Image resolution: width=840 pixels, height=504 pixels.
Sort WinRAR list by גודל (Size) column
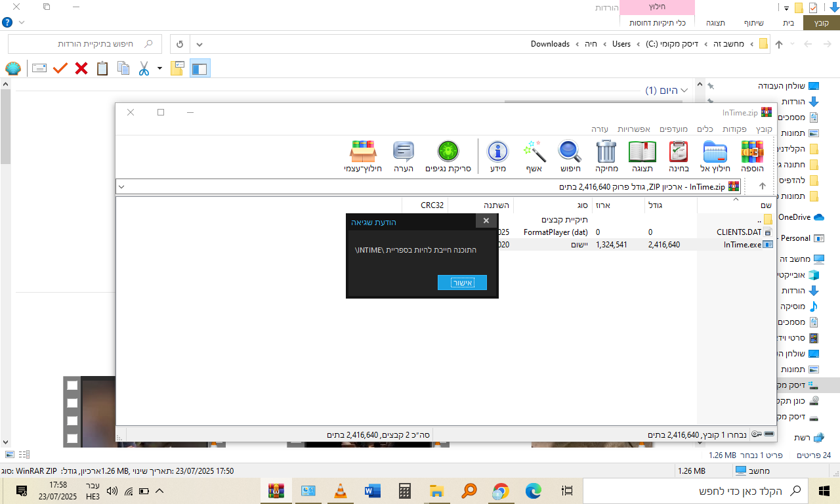671,205
